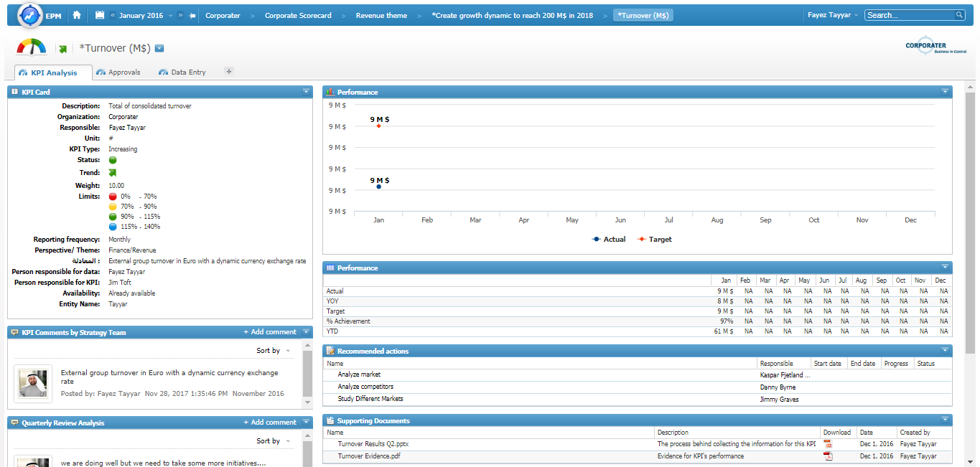Click the EPM compass logo icon
The height and width of the screenshot is (467, 980).
pyautogui.click(x=29, y=14)
